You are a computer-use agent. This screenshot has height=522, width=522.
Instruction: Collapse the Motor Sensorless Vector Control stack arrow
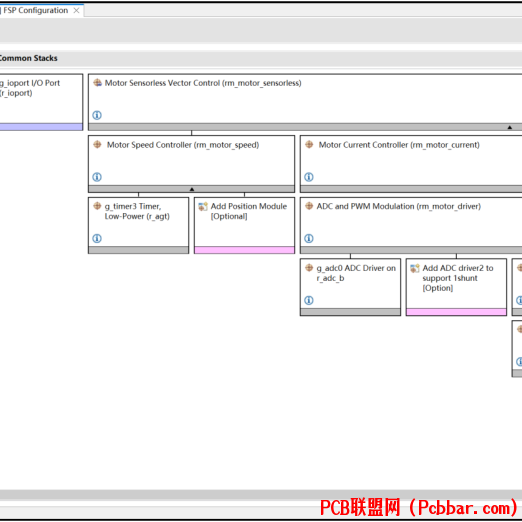coord(509,127)
